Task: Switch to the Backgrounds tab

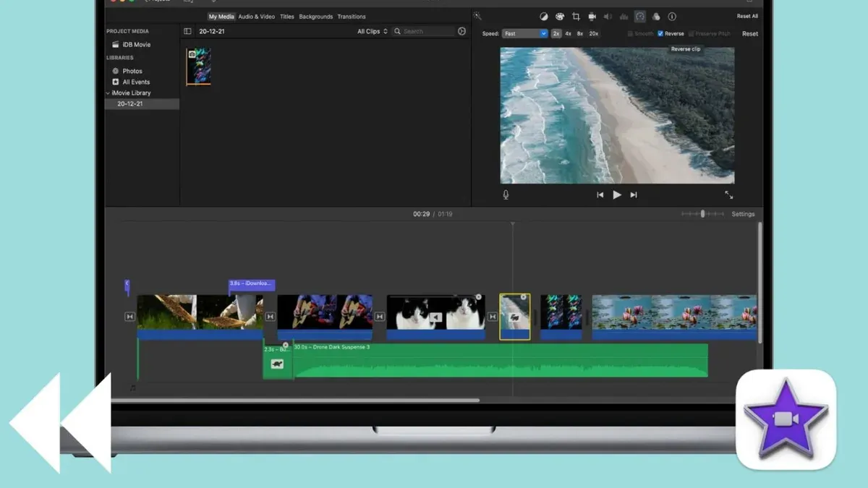Action: tap(316, 17)
